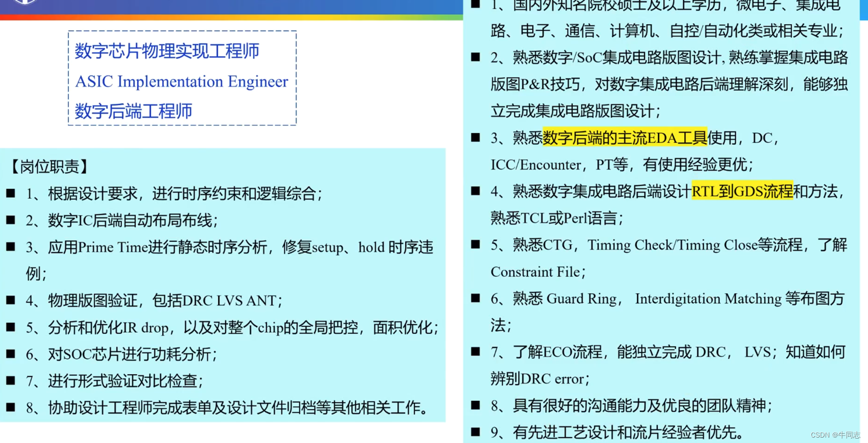
Task: Click requirement 7 about ECO流程
Action: [668, 365]
